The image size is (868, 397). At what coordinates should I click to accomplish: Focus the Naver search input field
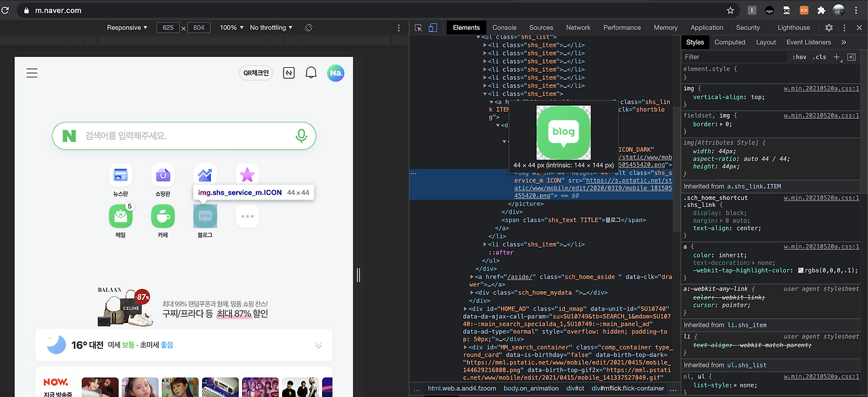click(184, 136)
